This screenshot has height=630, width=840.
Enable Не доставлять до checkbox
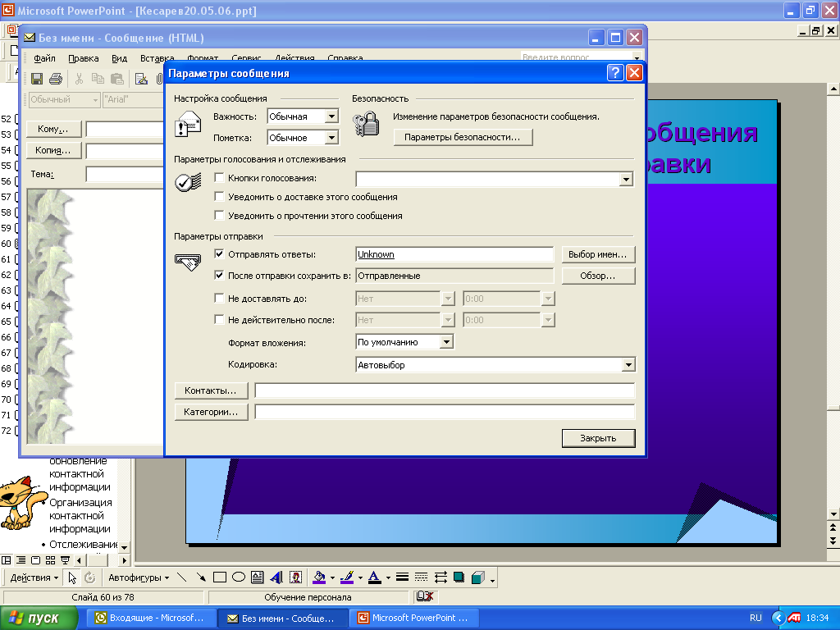[219, 298]
